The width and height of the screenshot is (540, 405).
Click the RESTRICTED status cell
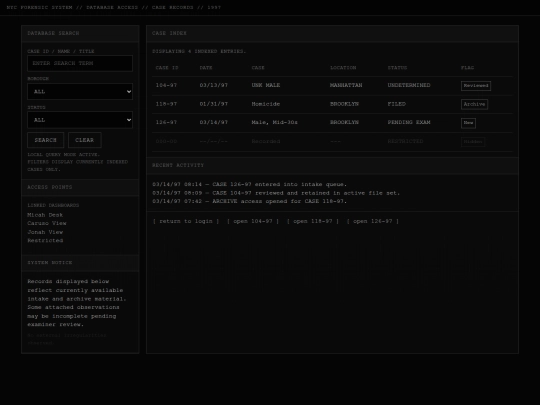tap(405, 141)
